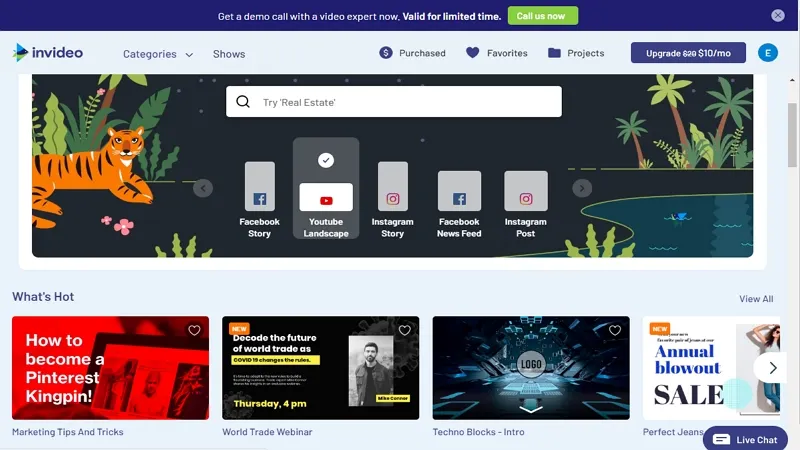This screenshot has width=800, height=450.
Task: Favorite the Marketing Tips And Tricks template
Action: coord(194,331)
